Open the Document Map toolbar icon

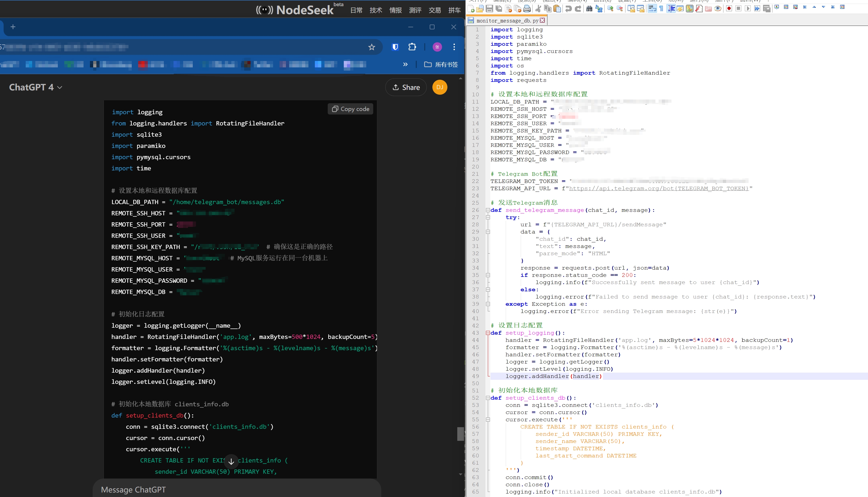(690, 9)
